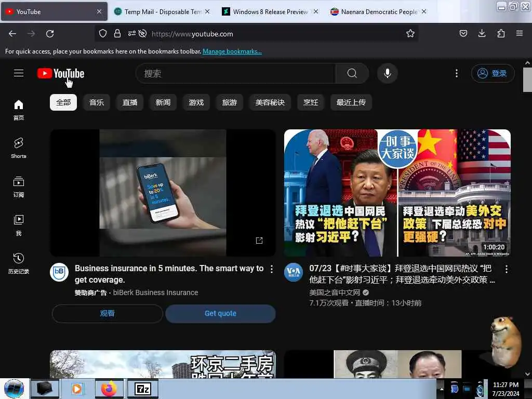Click the vertical scrollbar thumb
Viewport: 532px width, 399px height.
pyautogui.click(x=527, y=79)
